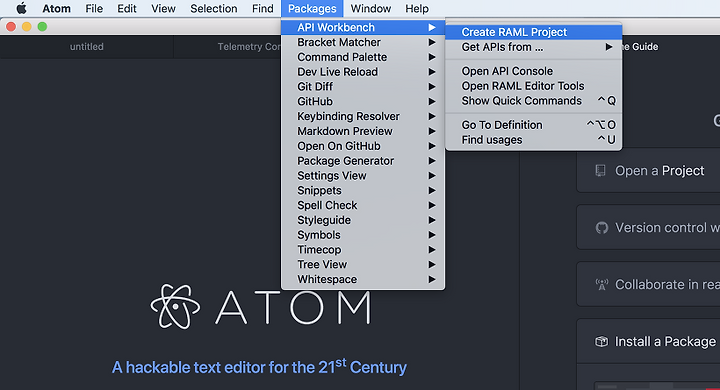The height and width of the screenshot is (390, 720).
Task: Expand the Git Diff submenu
Action: pyautogui.click(x=363, y=86)
